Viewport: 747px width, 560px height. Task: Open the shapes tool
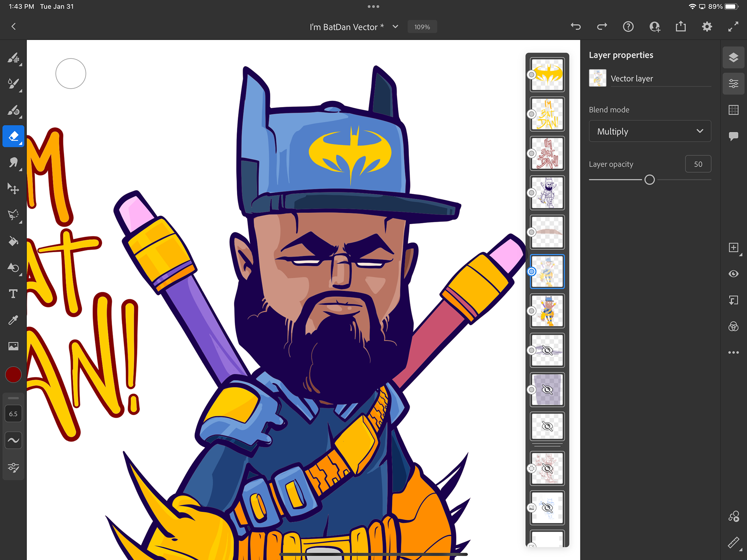pos(13,267)
